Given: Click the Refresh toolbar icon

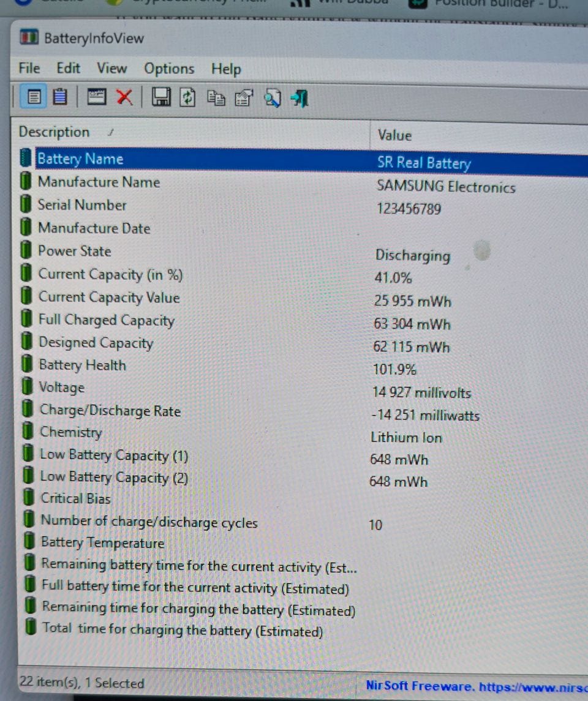Looking at the screenshot, I should tap(188, 97).
